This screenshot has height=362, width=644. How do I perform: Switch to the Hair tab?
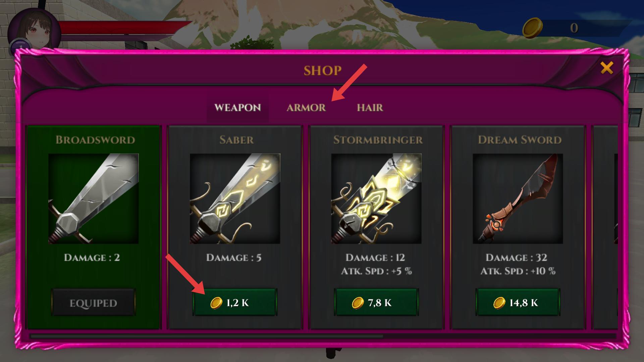click(370, 108)
